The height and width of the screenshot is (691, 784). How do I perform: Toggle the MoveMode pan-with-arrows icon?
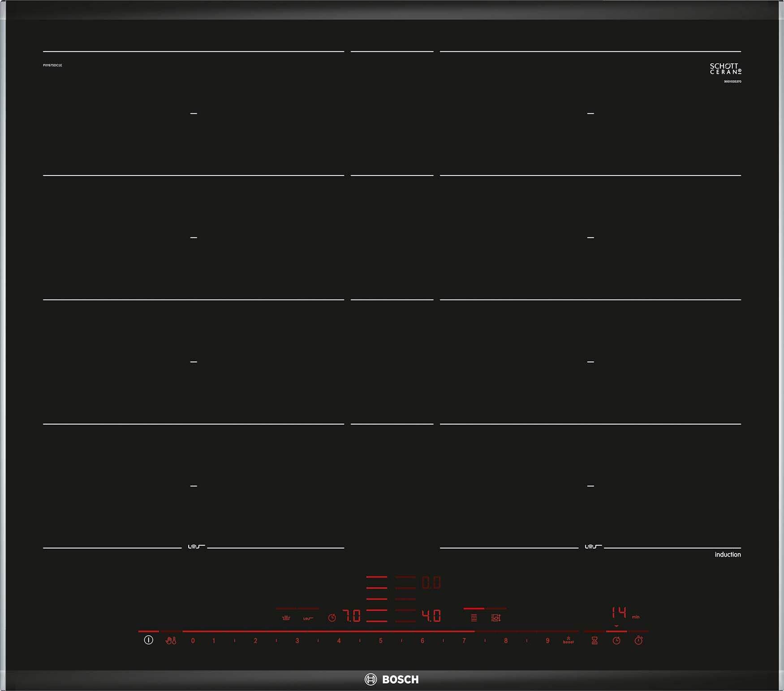tap(495, 618)
